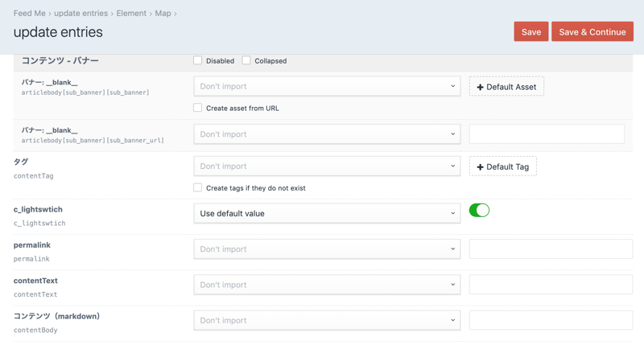Image resolution: width=644 pixels, height=349 pixels.
Task: Check the Disabled checkbox
Action: coord(198,60)
